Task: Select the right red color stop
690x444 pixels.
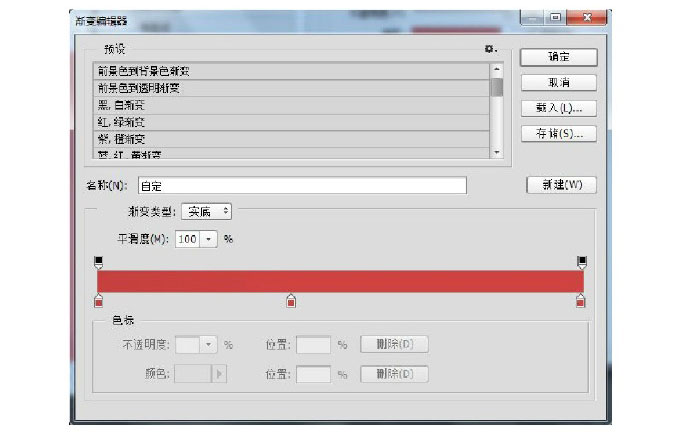Action: pyautogui.click(x=580, y=301)
